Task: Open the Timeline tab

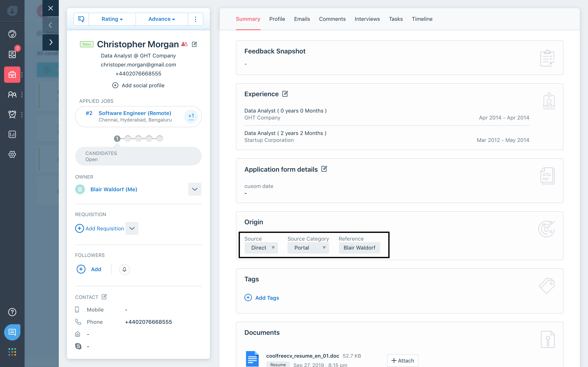Action: (422, 19)
